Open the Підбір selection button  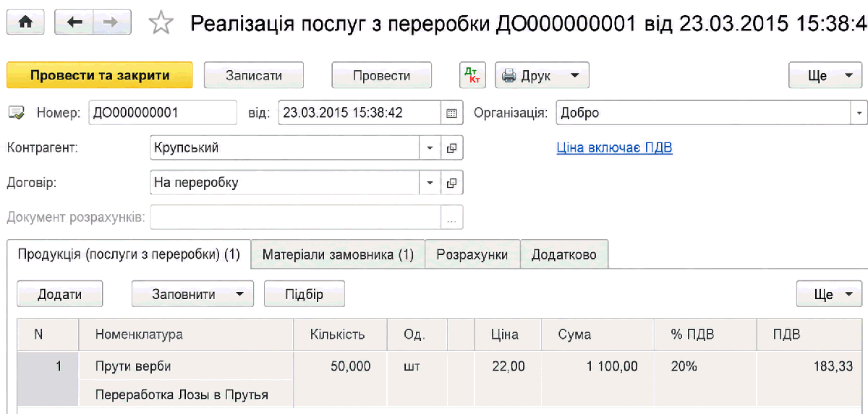[x=305, y=294]
